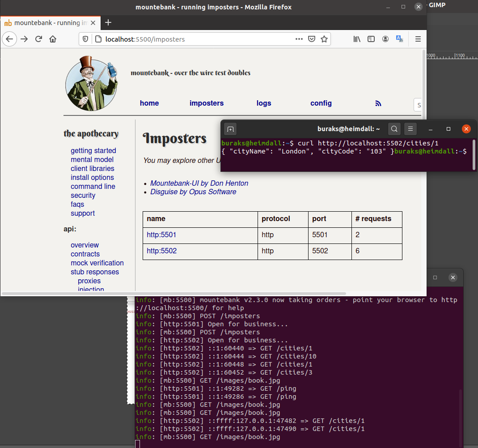Screen dimensions: 478x448
Task: Open the terminal hamburger menu
Action: pyautogui.click(x=410, y=129)
